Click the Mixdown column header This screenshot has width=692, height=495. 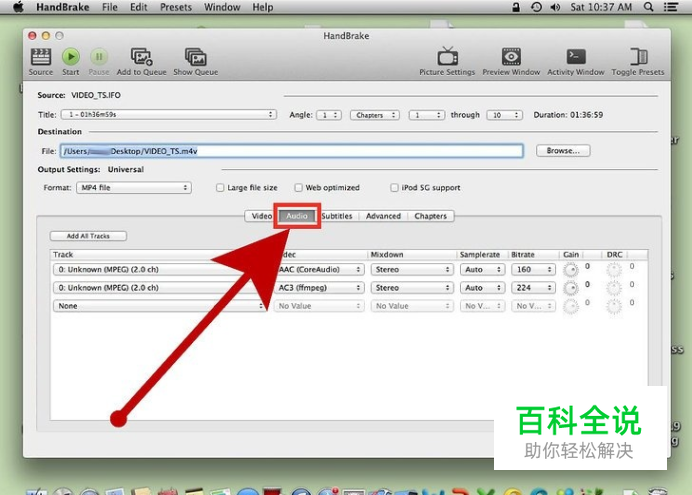[387, 255]
